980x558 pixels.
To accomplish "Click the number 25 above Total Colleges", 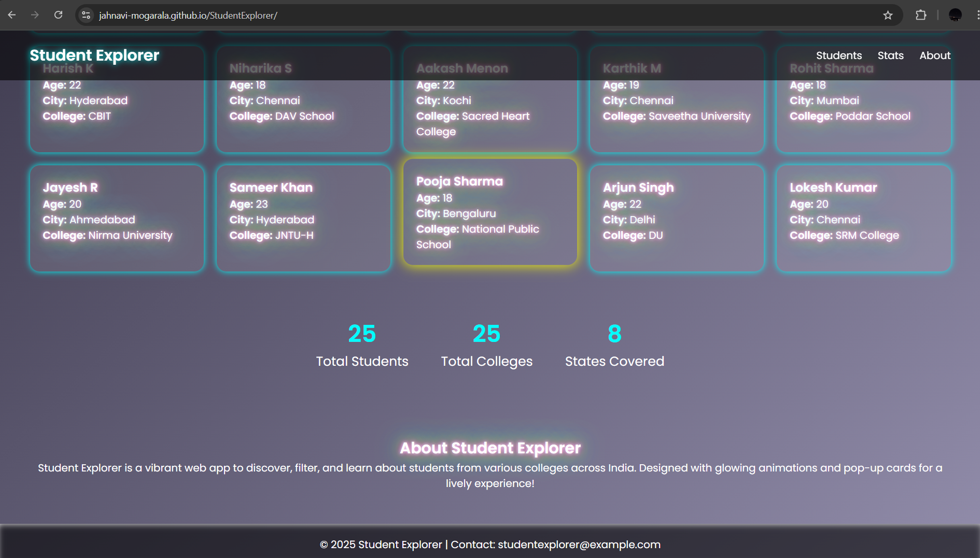I will [x=486, y=334].
